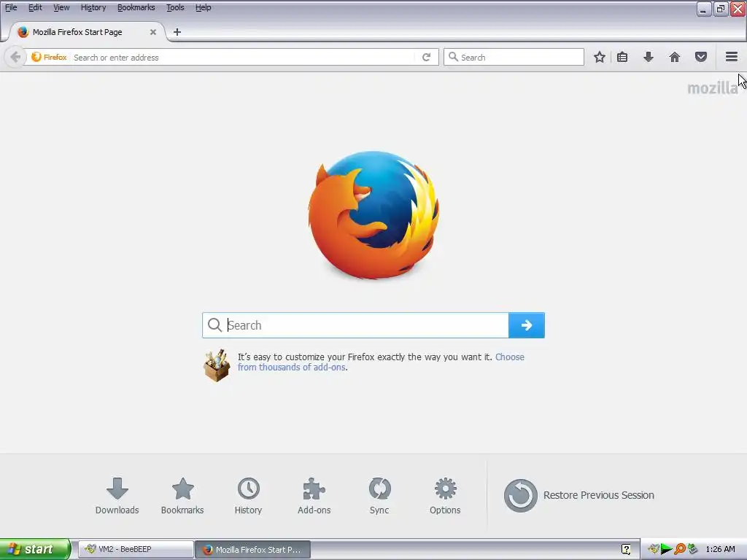The image size is (747, 560).
Task: Open Bookmarks from the start page launcher
Action: pos(182,496)
